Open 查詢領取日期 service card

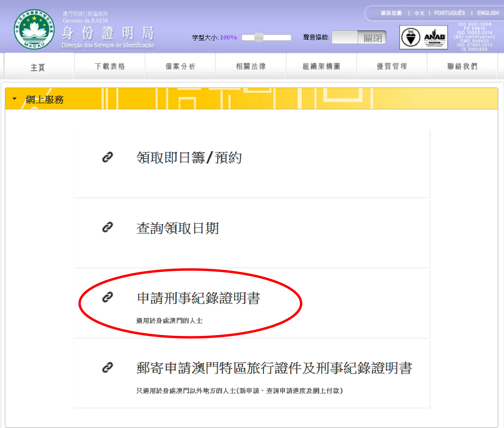(x=177, y=228)
